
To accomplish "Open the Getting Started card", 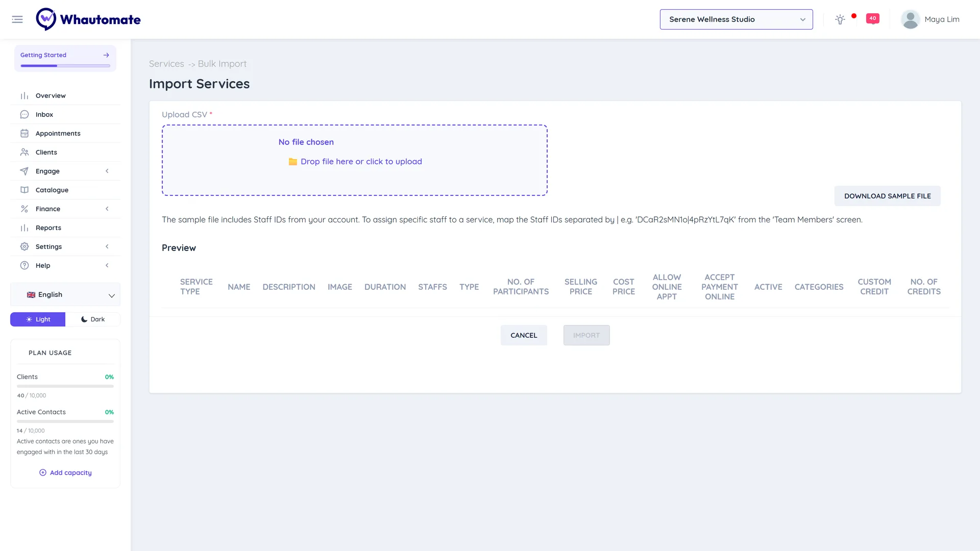I will 65,58.
